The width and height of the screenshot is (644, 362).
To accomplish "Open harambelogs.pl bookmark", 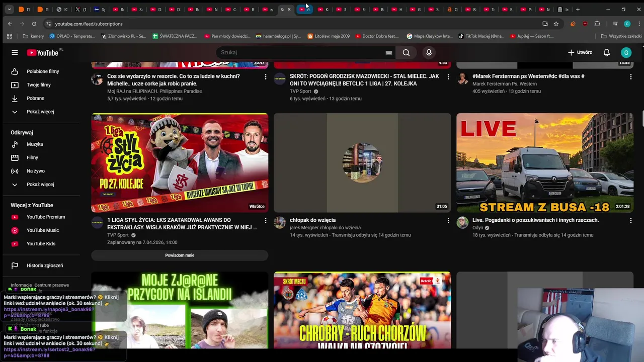I will [278, 36].
